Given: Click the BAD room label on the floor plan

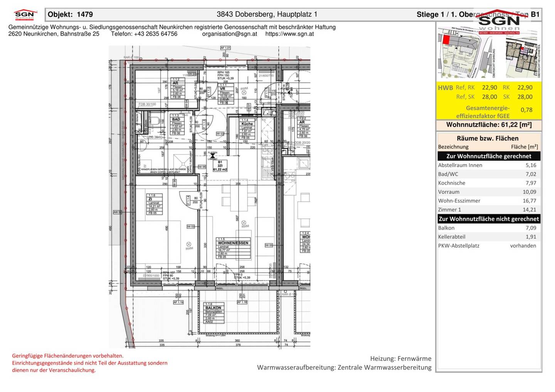Looking at the screenshot, I should point(177,124).
